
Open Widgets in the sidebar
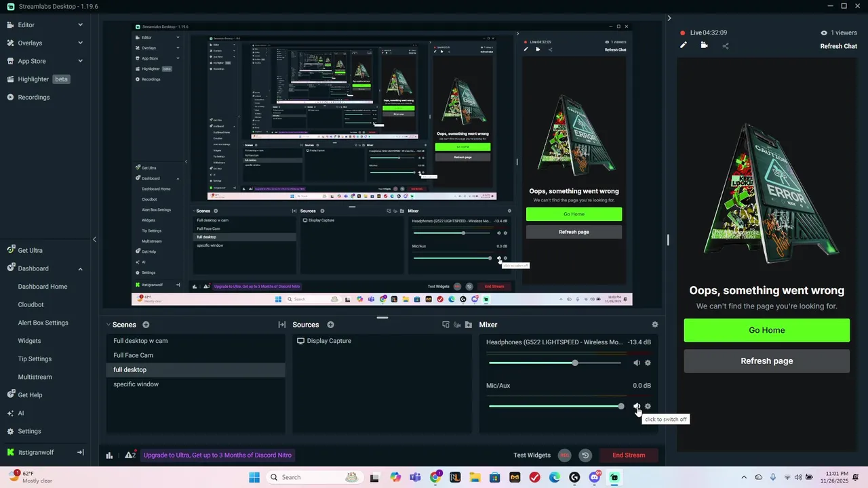coord(29,341)
